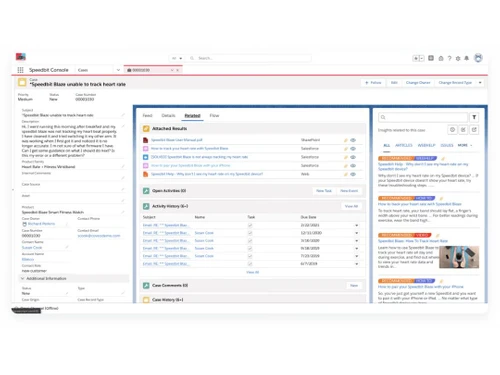Open row menu for 2/22/2021 activity
This screenshot has height=375, width=500.
[357, 225]
